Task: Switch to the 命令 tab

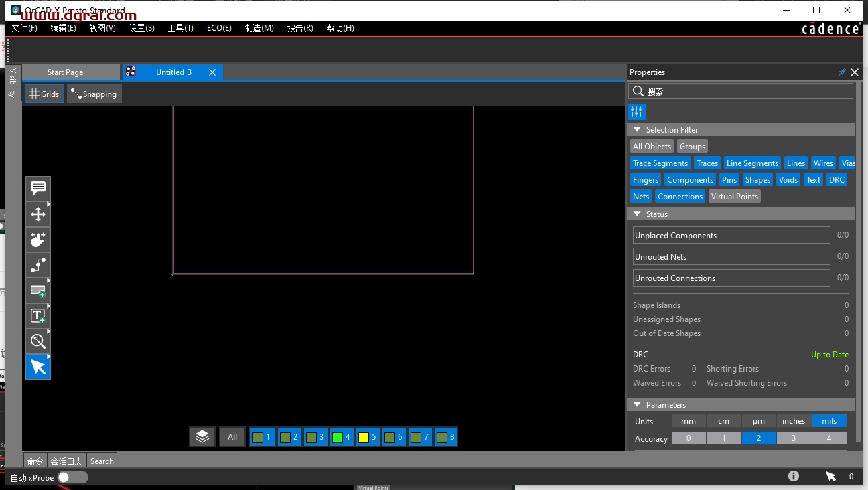Action: (x=35, y=461)
